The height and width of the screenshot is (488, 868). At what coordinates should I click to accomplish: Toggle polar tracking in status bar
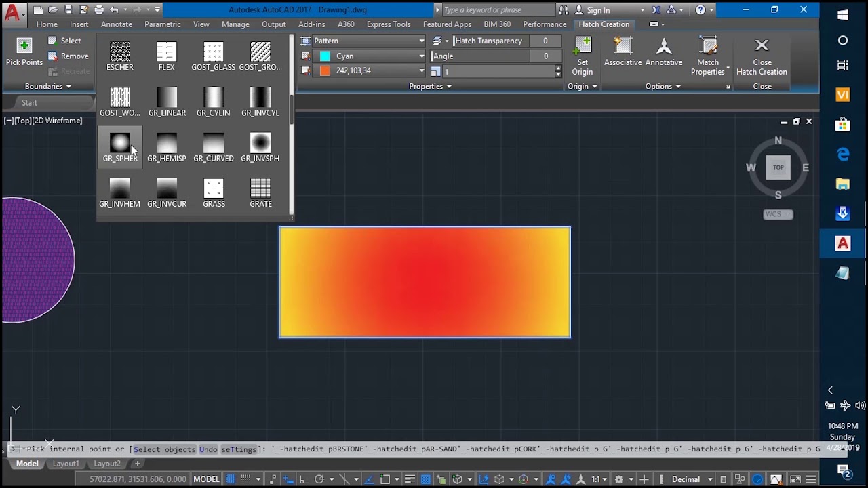coord(319,479)
